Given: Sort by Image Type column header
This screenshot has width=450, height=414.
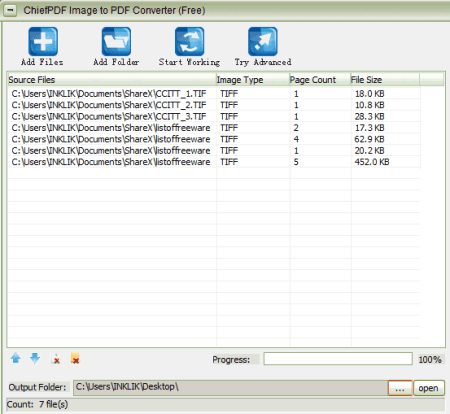Looking at the screenshot, I should point(252,80).
